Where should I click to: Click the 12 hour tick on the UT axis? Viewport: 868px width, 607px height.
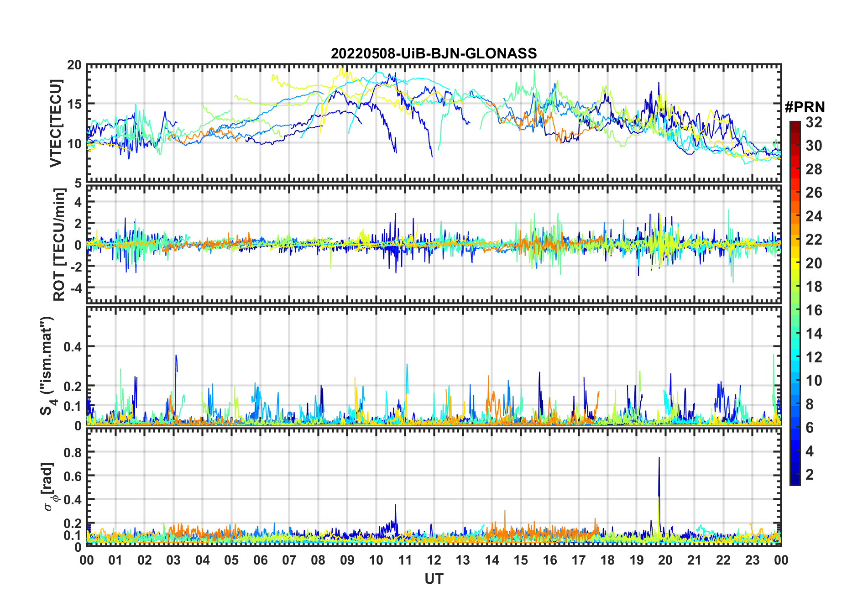[434, 560]
